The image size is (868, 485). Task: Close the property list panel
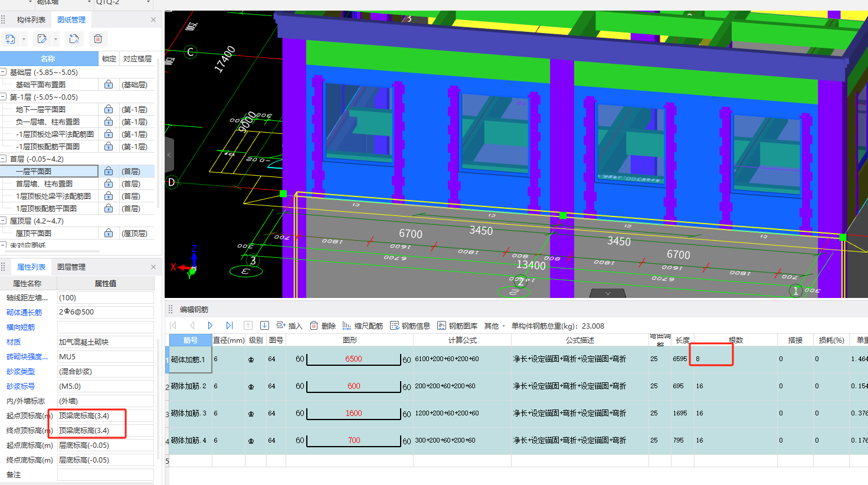[x=153, y=267]
